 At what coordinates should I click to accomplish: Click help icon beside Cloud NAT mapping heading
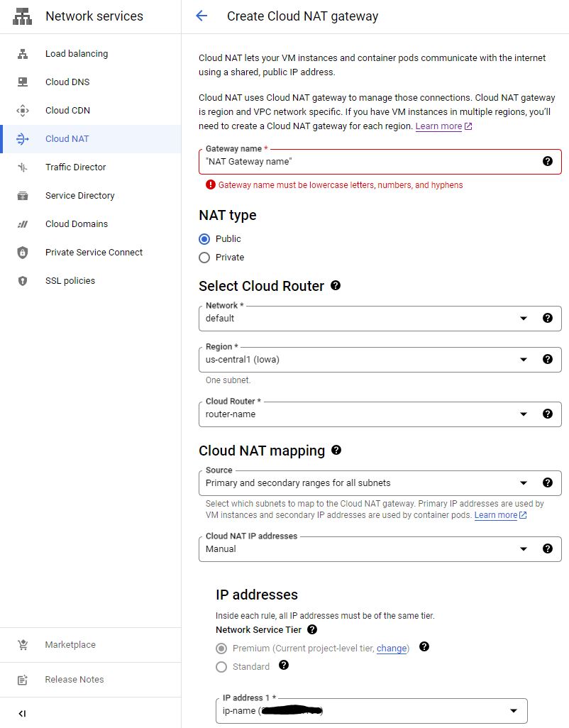[x=336, y=450]
